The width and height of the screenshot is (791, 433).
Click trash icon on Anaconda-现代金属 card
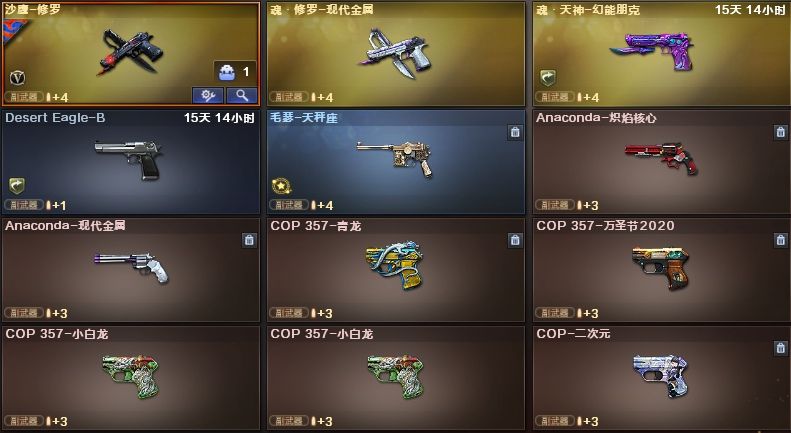point(249,240)
